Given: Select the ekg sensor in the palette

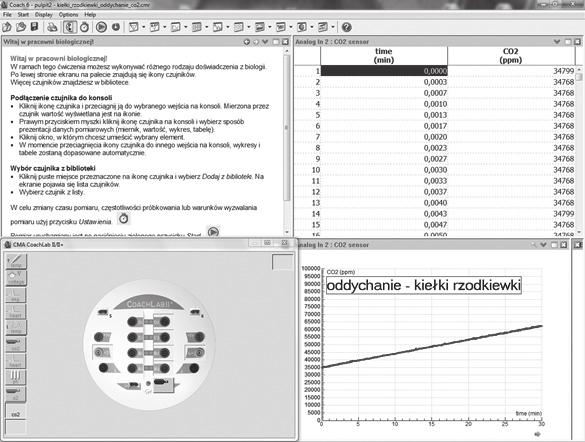Looking at the screenshot, I should (16, 295).
